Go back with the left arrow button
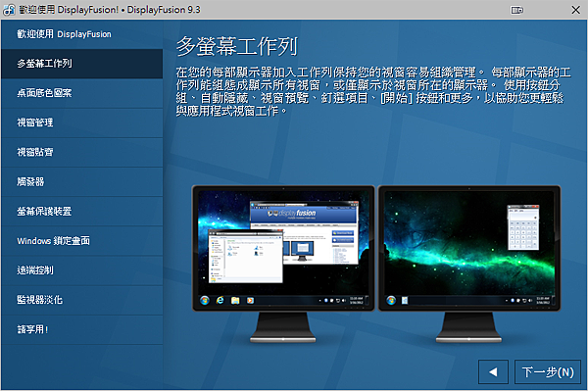 (x=494, y=371)
